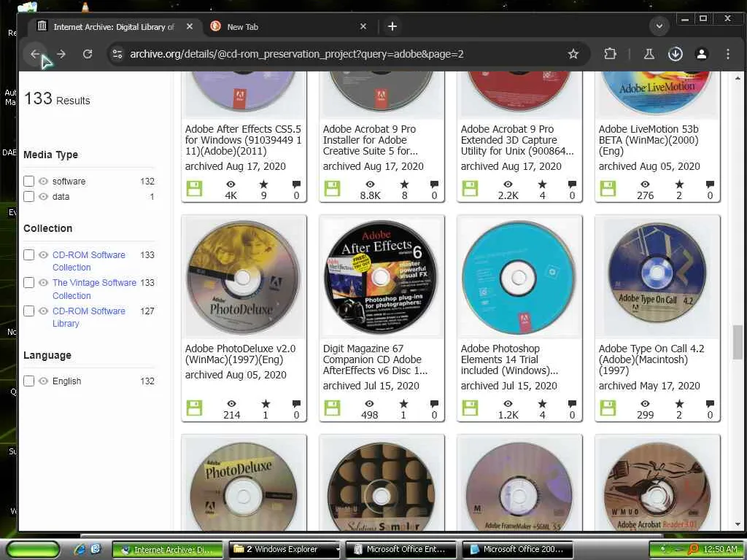Open Digit Magazine 67 Companion CD title

(x=375, y=359)
